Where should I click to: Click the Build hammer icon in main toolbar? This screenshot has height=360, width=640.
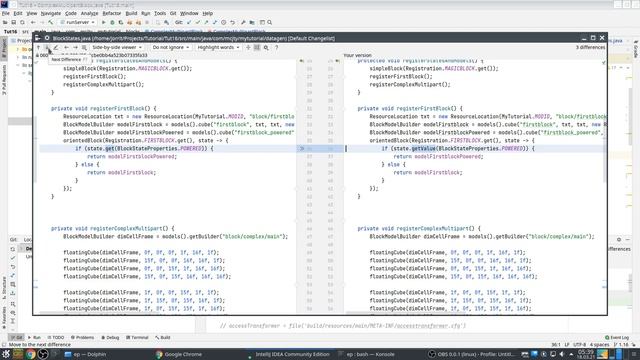pos(51,22)
